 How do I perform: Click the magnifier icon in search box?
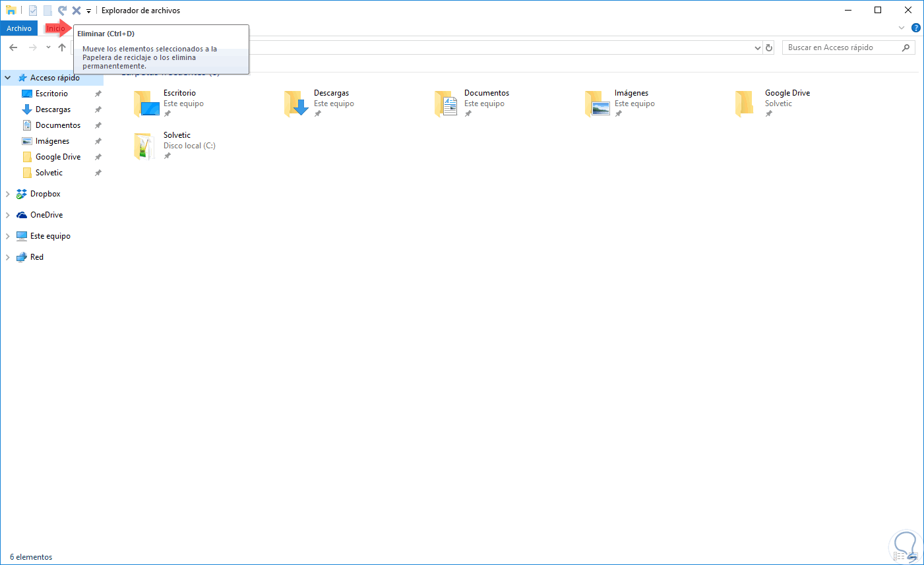point(906,47)
